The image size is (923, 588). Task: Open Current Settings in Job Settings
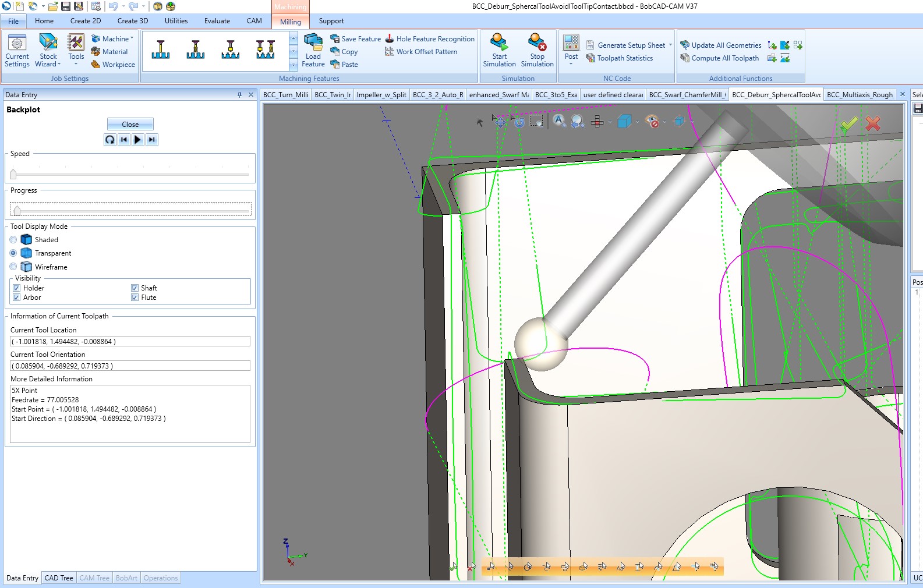pyautogui.click(x=17, y=51)
